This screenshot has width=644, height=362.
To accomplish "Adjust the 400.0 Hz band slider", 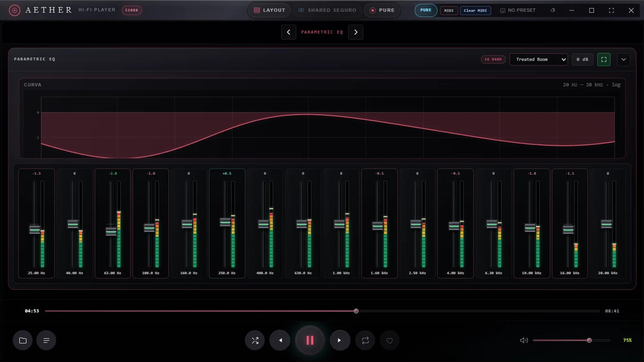I will [263, 225].
